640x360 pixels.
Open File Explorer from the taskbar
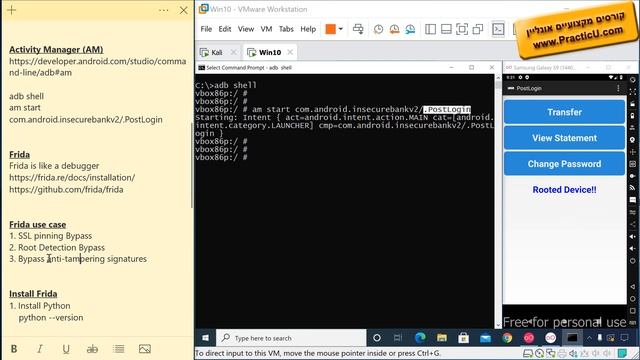tap(442, 338)
